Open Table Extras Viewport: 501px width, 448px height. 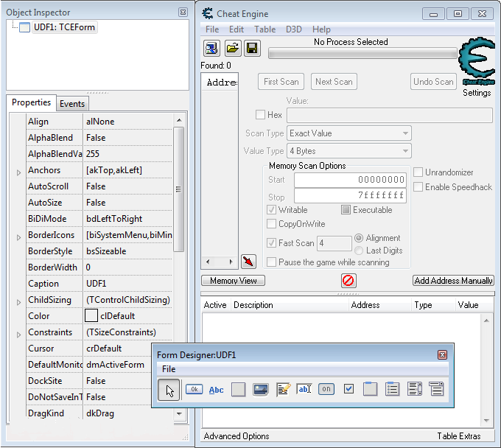pyautogui.click(x=459, y=436)
